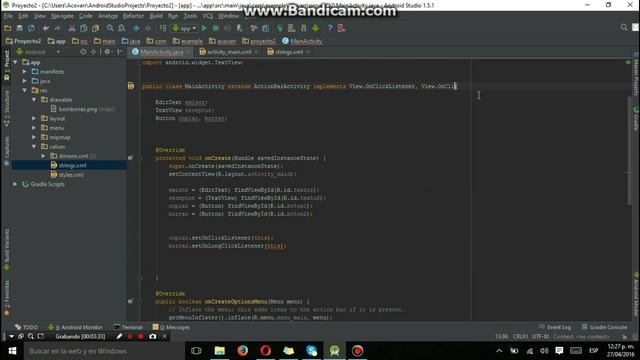Screen dimensions: 640x360
Task: Open the VCS menu
Action: pos(208,16)
